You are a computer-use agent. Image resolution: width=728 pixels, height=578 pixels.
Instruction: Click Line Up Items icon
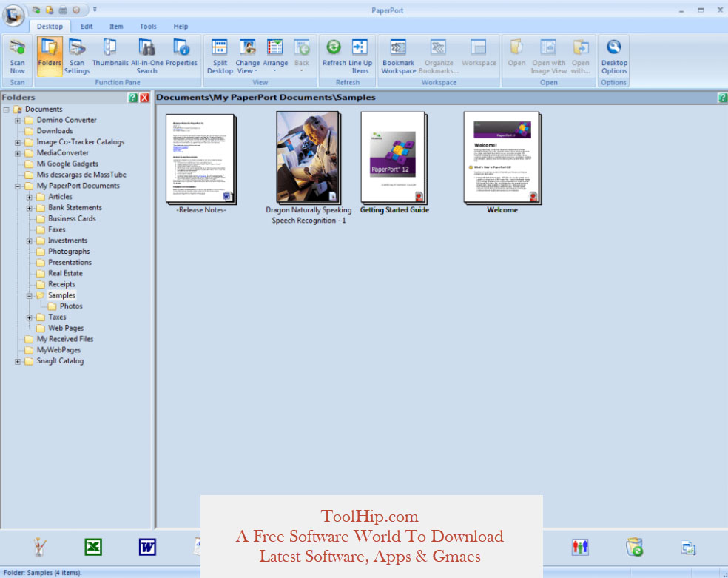click(360, 56)
